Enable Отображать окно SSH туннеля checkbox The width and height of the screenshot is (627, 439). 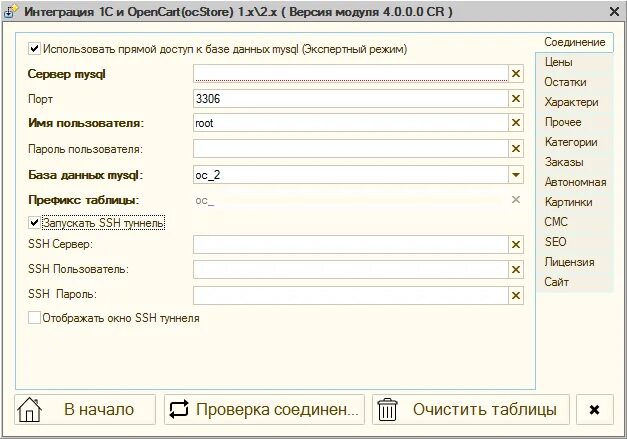34,318
